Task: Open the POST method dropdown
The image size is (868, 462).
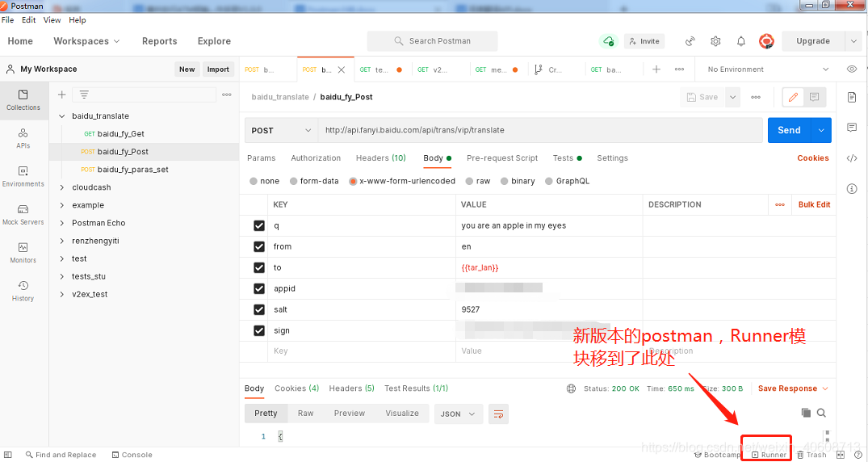Action: tap(281, 130)
